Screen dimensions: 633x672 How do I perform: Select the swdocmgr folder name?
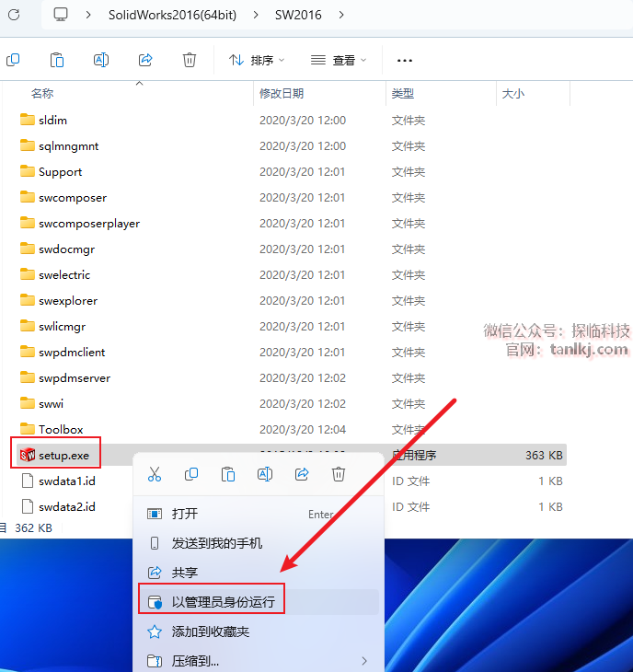[66, 249]
